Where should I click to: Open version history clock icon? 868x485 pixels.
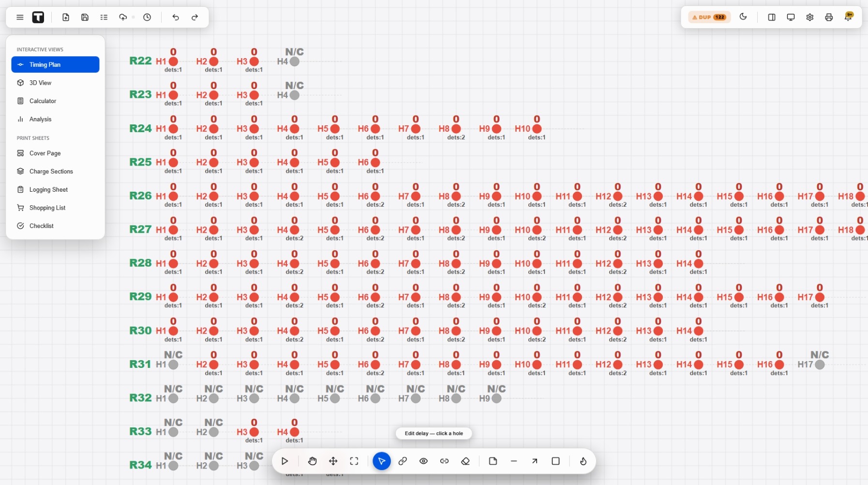pos(147,17)
